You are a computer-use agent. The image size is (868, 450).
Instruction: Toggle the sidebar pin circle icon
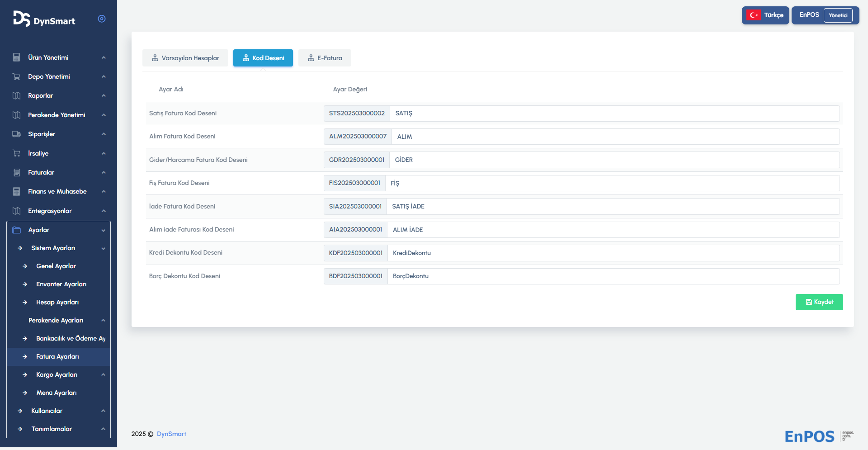click(102, 19)
